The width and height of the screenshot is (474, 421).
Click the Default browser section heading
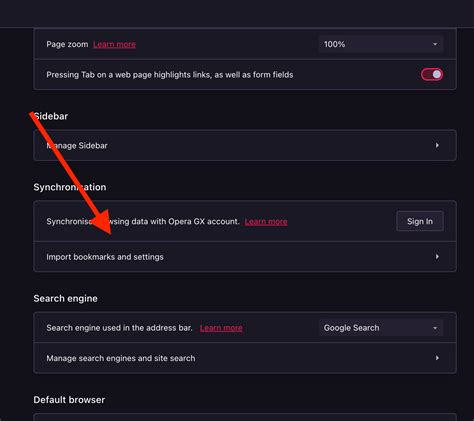pos(69,400)
